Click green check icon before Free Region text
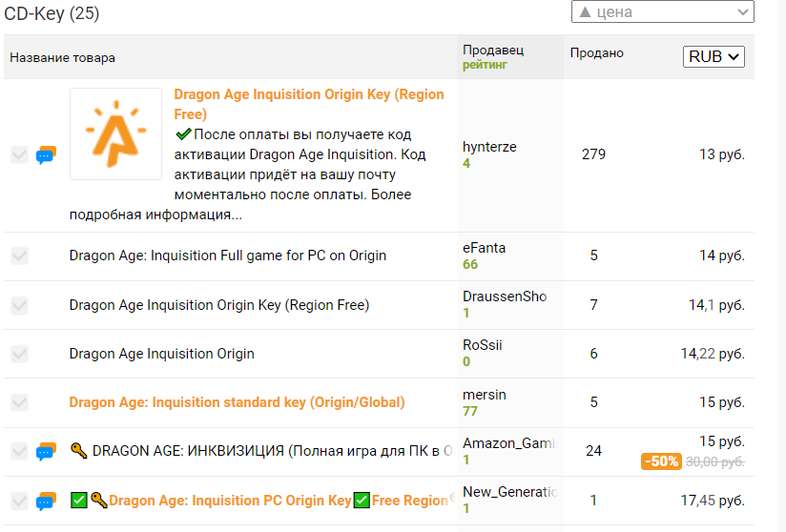 point(362,500)
